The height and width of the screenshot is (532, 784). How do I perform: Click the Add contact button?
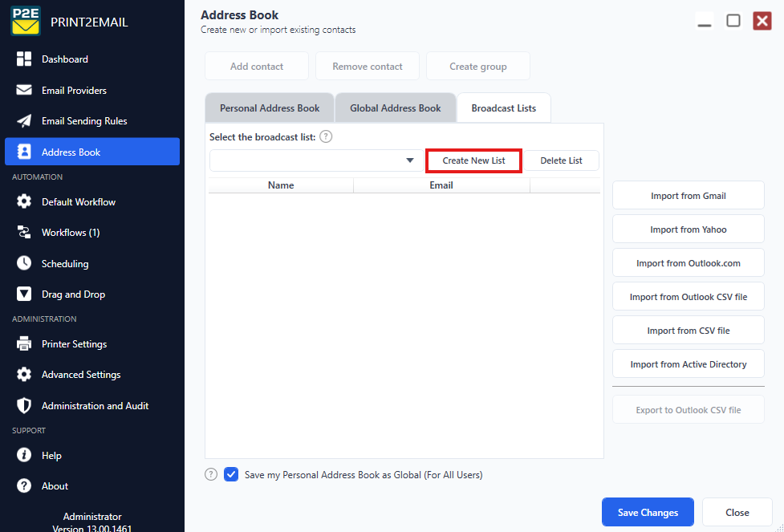point(257,66)
